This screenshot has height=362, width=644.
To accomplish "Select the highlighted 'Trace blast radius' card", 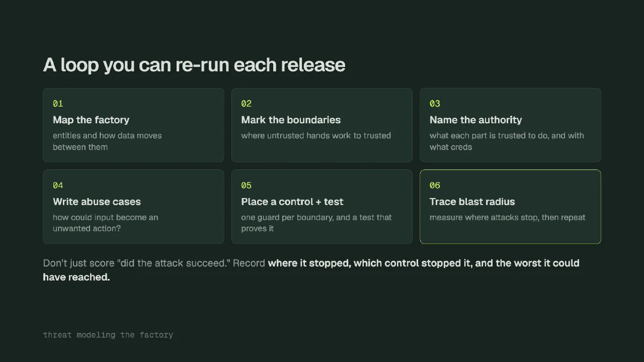I will tap(510, 207).
